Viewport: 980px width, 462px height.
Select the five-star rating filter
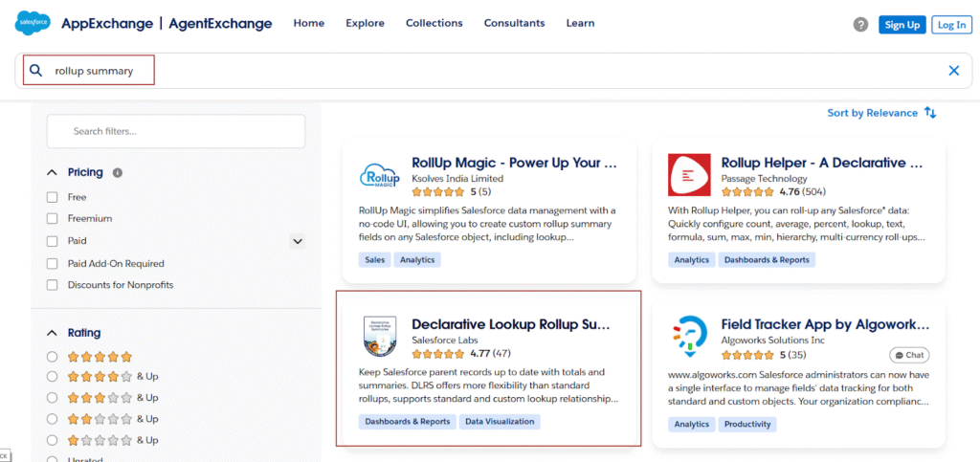52,357
